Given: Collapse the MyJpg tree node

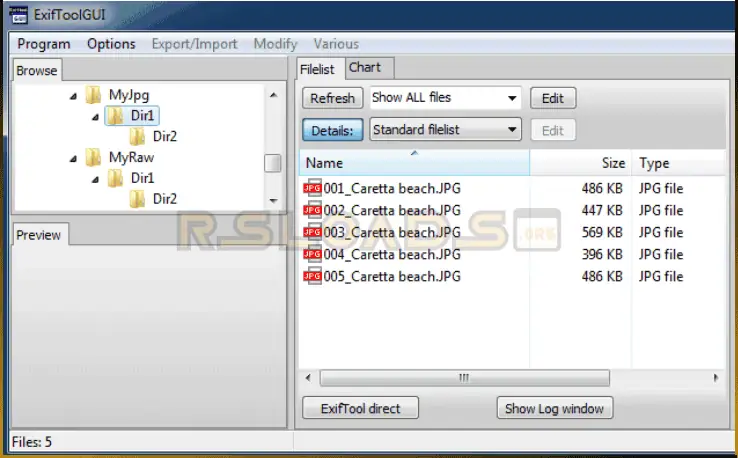Looking at the screenshot, I should click(x=73, y=96).
